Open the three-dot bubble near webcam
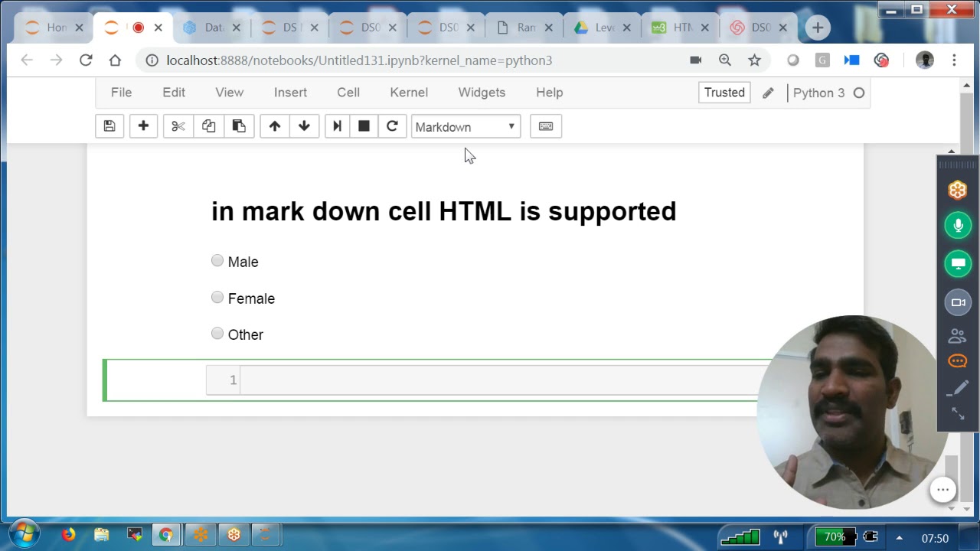The image size is (980, 551). click(943, 490)
